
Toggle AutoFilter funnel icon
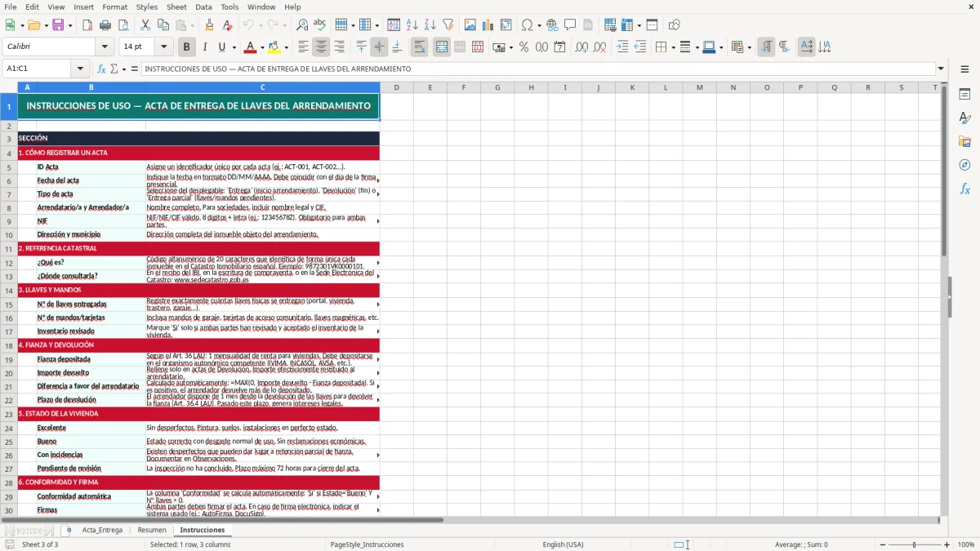448,25
